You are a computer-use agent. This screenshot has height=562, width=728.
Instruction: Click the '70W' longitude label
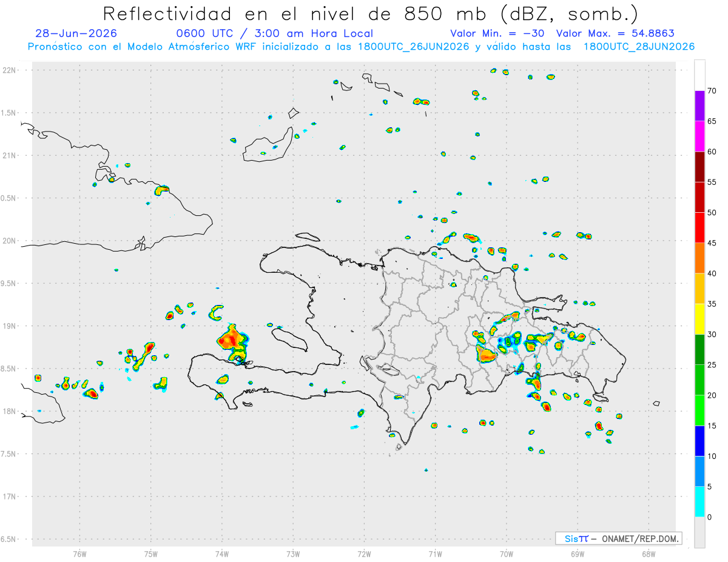pos(506,554)
